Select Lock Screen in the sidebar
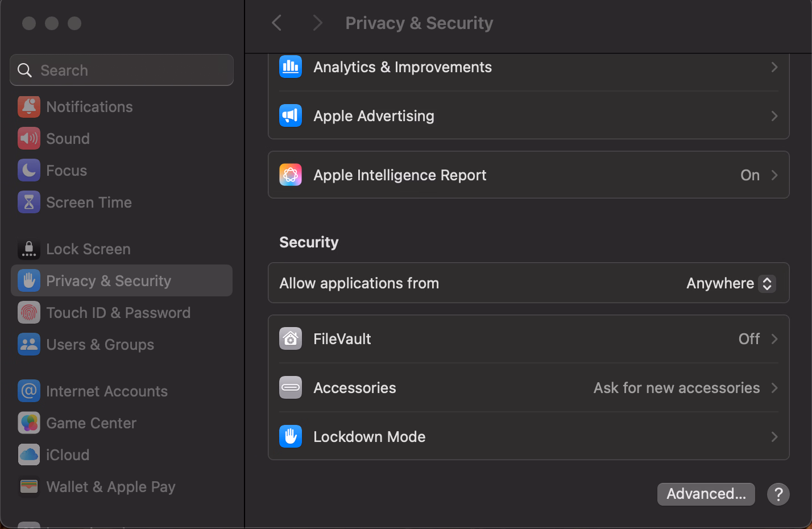The height and width of the screenshot is (529, 812). point(88,249)
